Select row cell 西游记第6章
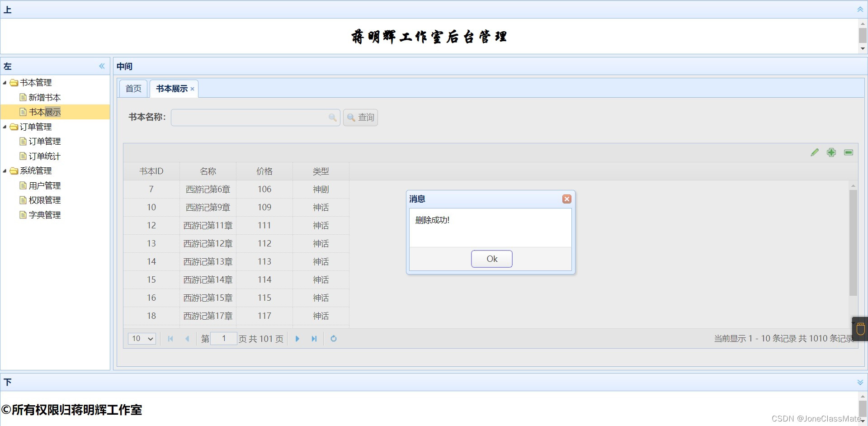The image size is (868, 426). [208, 189]
